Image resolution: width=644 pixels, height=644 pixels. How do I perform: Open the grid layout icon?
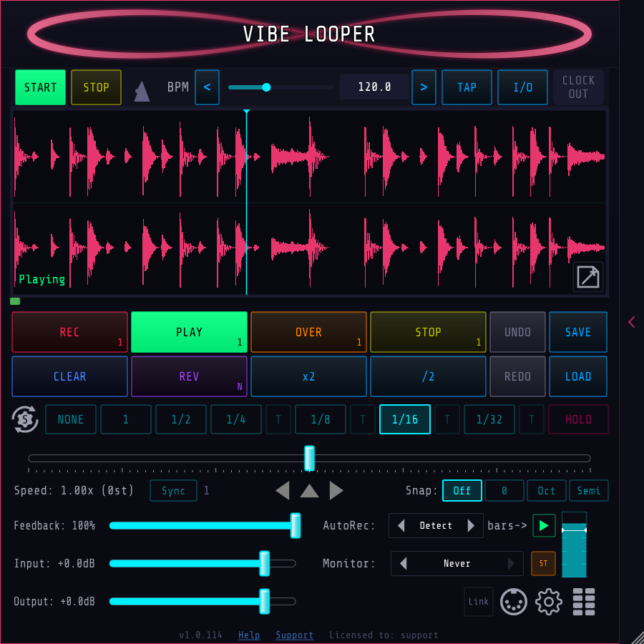[x=584, y=602]
